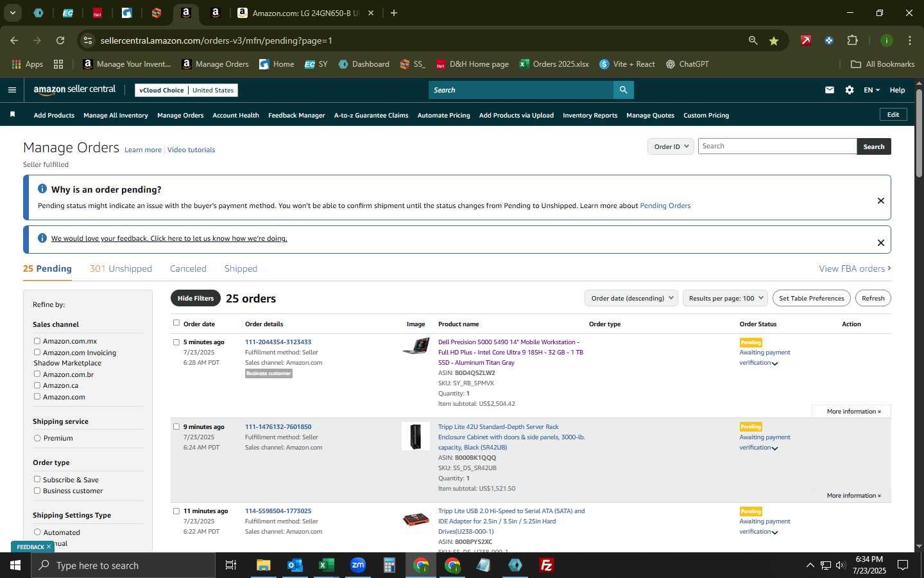The width and height of the screenshot is (924, 578).
Task: Open the Chrome profile avatar
Action: [x=887, y=40]
